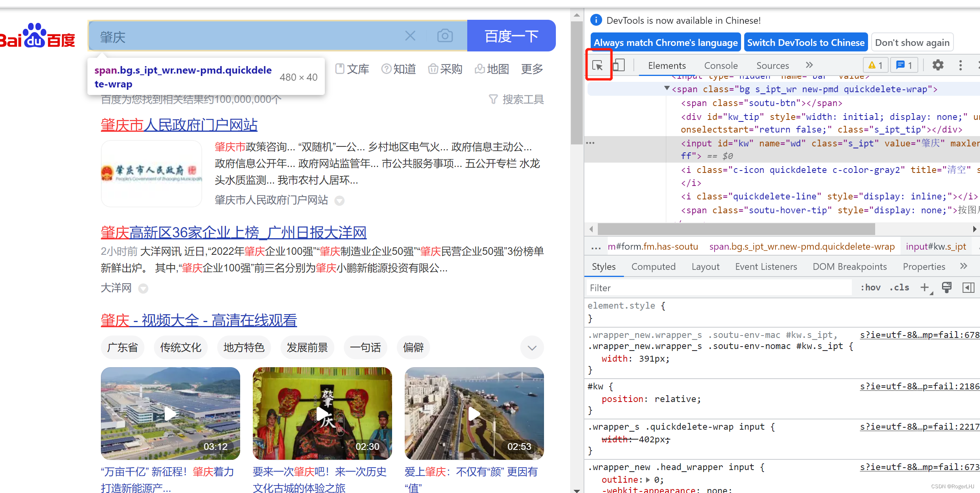Image resolution: width=980 pixels, height=493 pixels.
Task: Add new style rule plus icon
Action: (925, 288)
